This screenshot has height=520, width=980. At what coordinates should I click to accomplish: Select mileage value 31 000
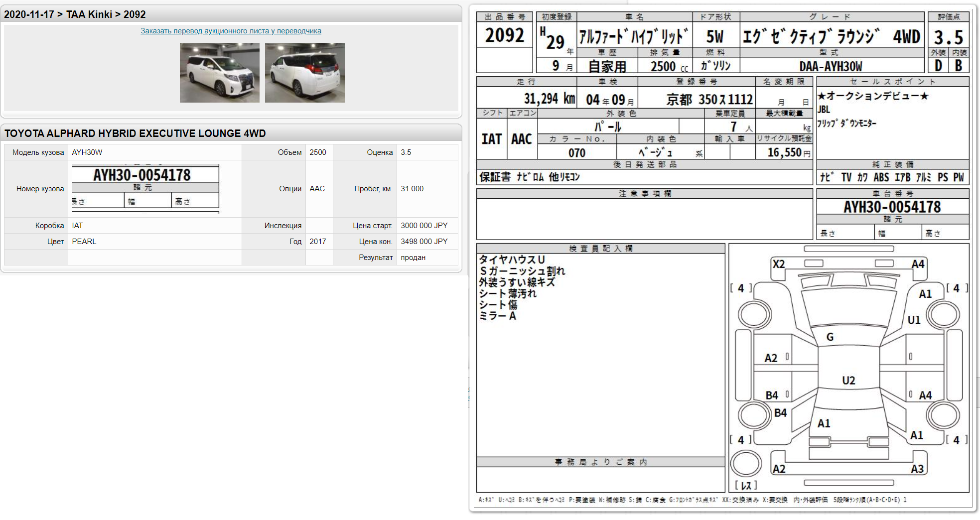pyautogui.click(x=412, y=189)
